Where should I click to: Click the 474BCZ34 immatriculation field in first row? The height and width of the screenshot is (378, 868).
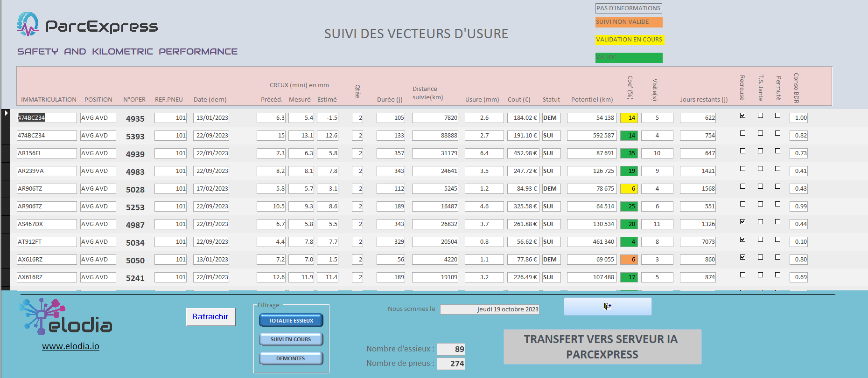click(47, 118)
